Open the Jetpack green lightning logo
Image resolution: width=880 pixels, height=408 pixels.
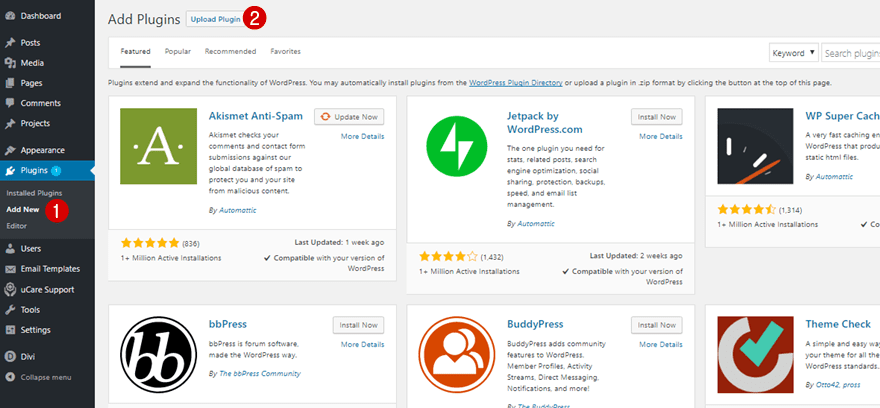(457, 146)
